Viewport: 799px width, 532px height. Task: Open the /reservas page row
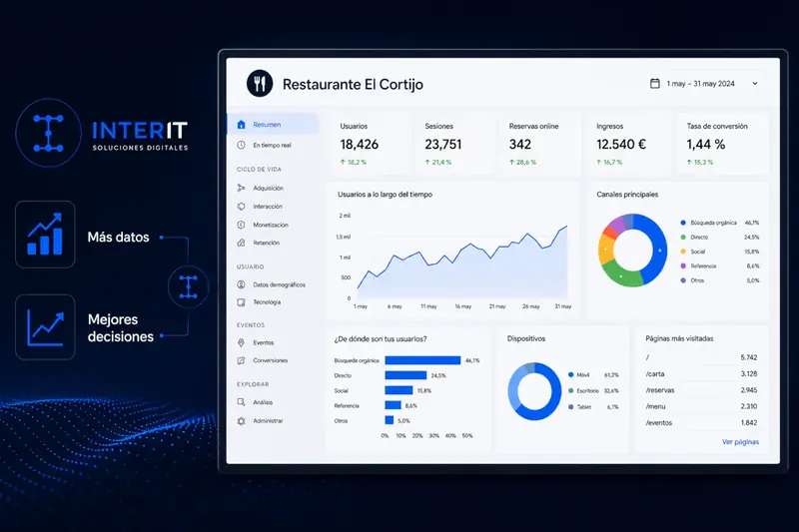point(701,390)
